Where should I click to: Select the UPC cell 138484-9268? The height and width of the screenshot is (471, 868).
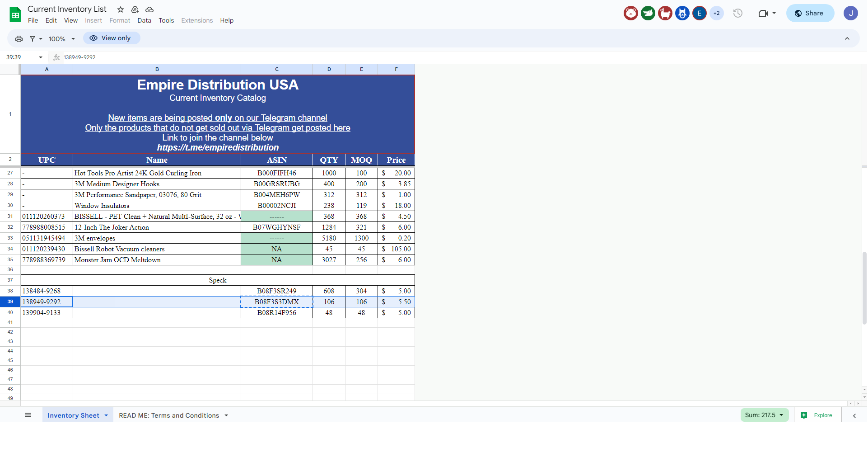47,291
